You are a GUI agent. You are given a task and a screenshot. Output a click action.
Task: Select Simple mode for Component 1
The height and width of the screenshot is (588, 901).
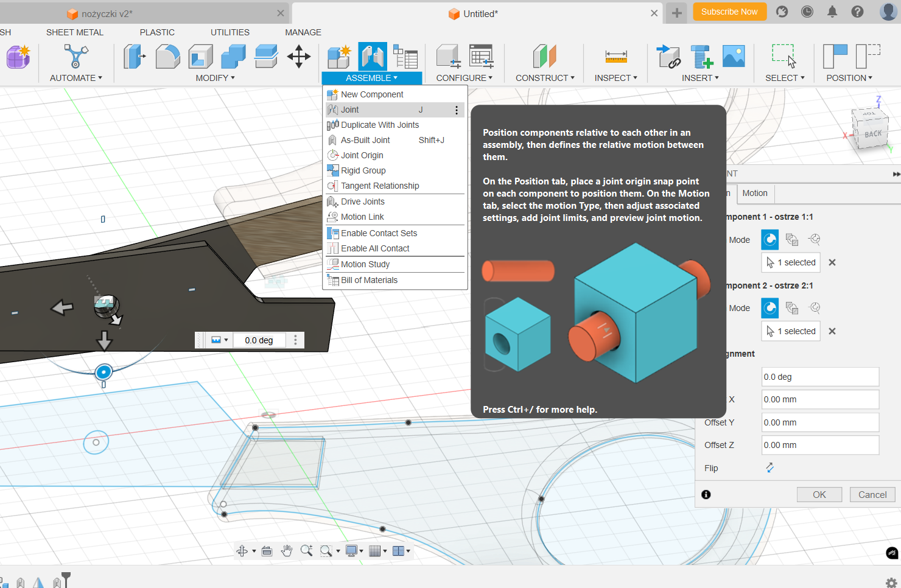770,239
